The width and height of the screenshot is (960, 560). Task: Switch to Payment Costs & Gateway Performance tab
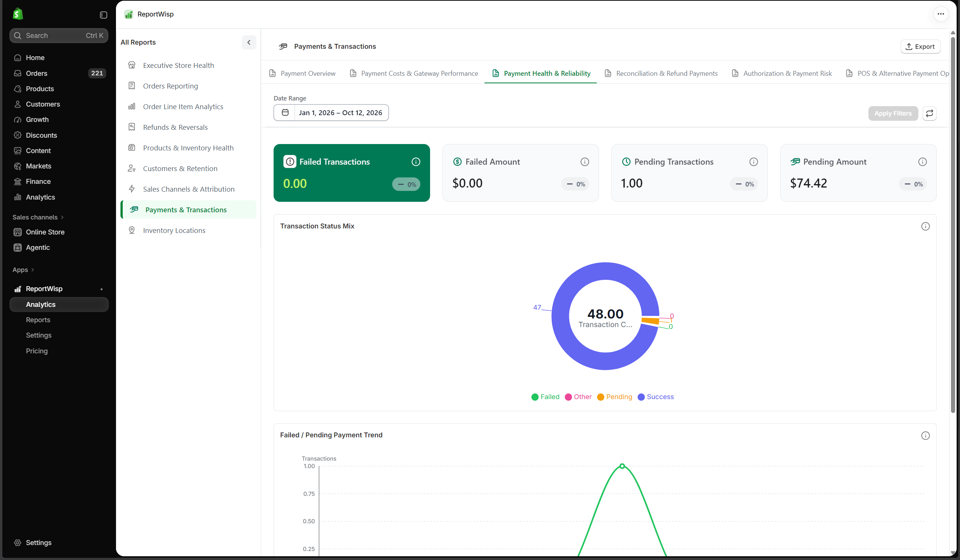[414, 73]
